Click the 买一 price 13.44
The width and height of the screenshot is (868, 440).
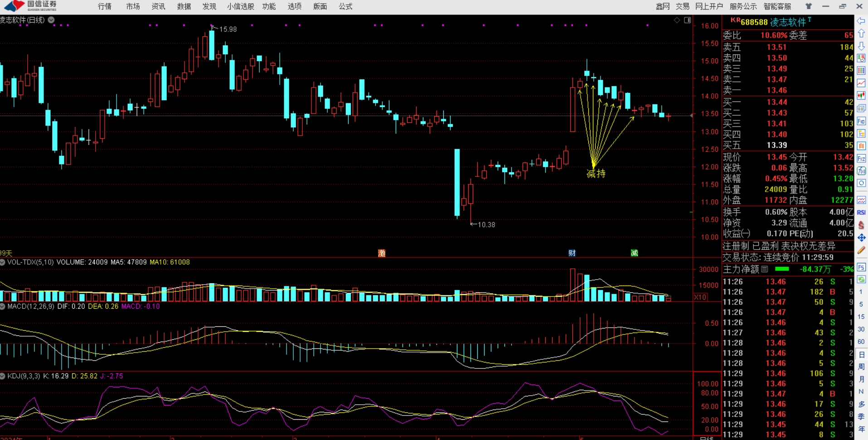pyautogui.click(x=777, y=102)
